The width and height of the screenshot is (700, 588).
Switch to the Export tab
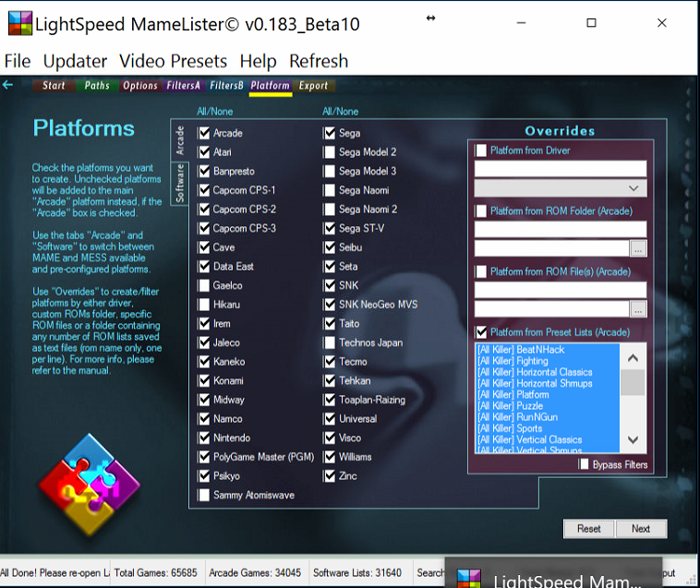(313, 85)
